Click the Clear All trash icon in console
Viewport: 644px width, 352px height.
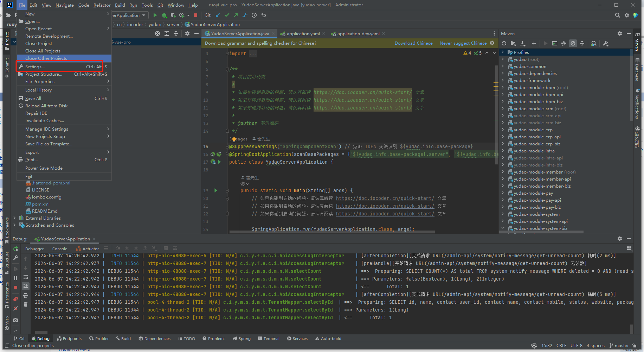point(26,304)
